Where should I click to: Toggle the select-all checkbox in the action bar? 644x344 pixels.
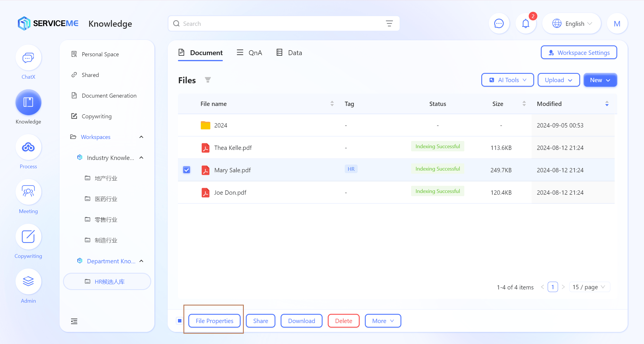[x=180, y=321]
